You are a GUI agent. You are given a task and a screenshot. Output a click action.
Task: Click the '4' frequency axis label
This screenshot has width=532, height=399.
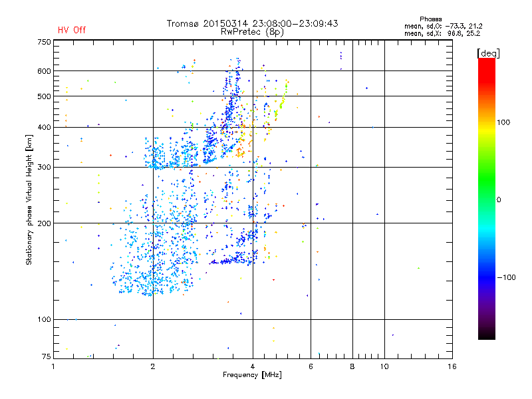point(253,366)
